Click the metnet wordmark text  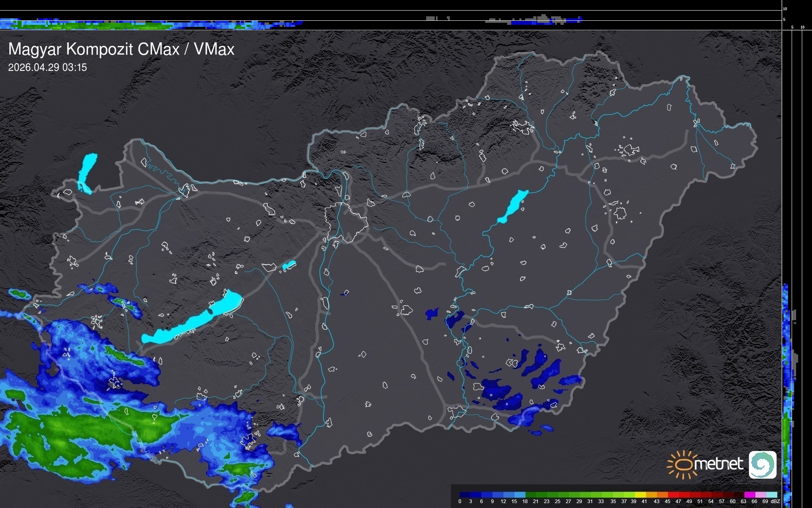[x=718, y=464]
